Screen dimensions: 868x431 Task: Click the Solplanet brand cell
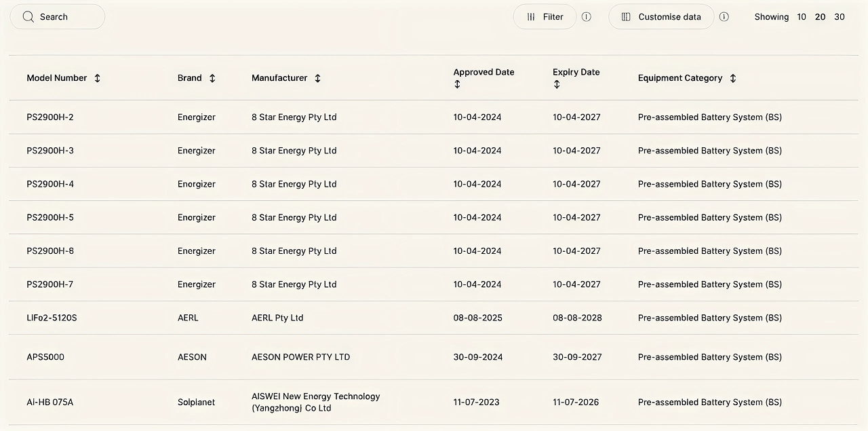[196, 402]
